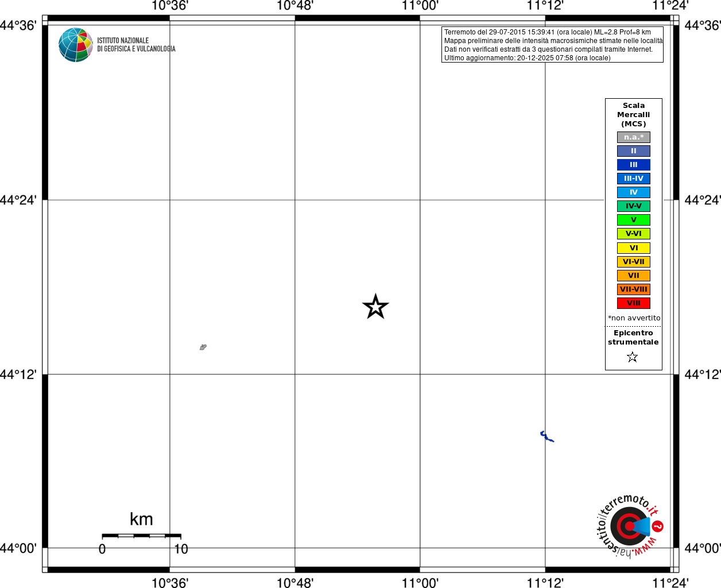Click the gray locality marker on map
721x588 pixels.
click(203, 347)
